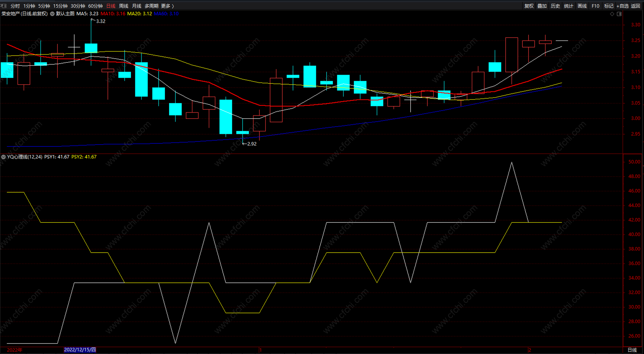644x354 pixels.
Task: Click the diamond marker icon in chart corner
Action: (612, 14)
